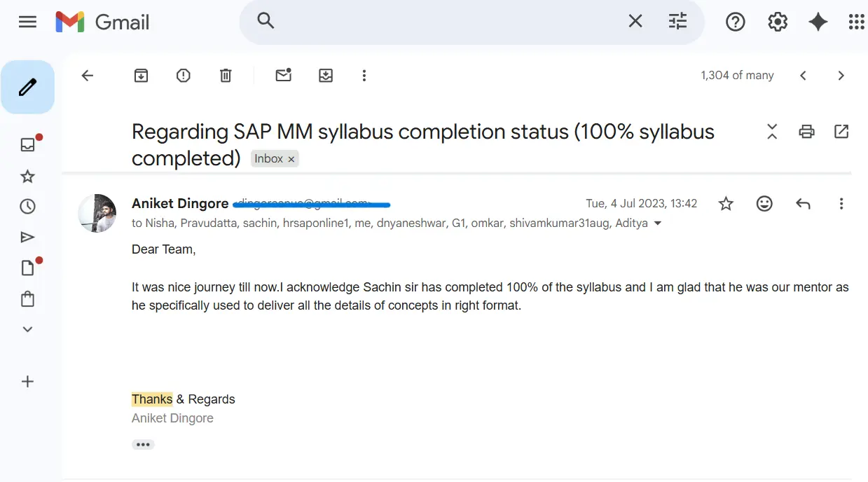Compose a new email with pencil button

point(27,87)
